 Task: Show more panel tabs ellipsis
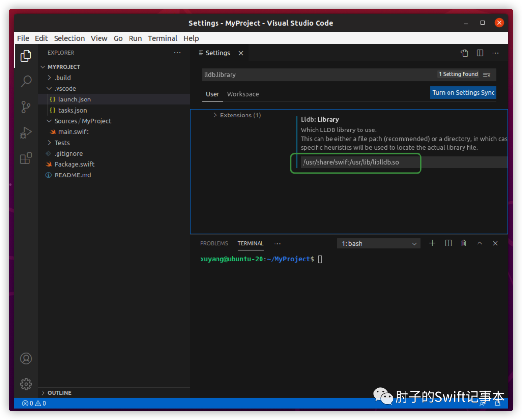pos(277,243)
